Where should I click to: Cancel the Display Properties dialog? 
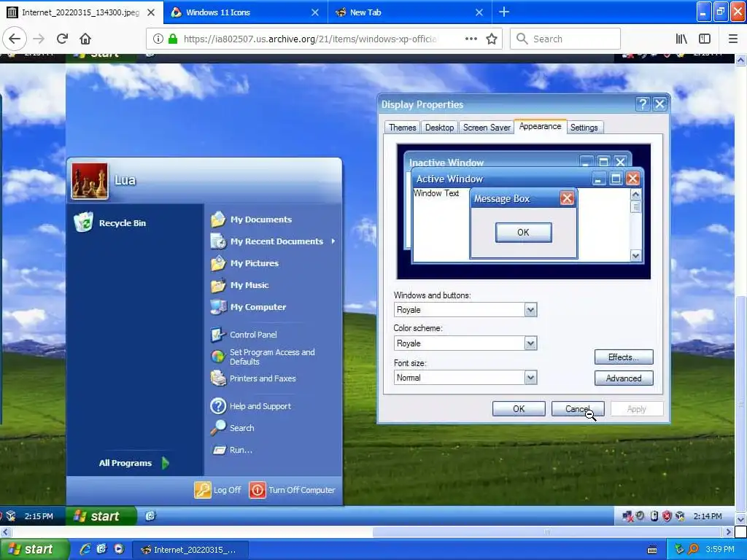578,408
